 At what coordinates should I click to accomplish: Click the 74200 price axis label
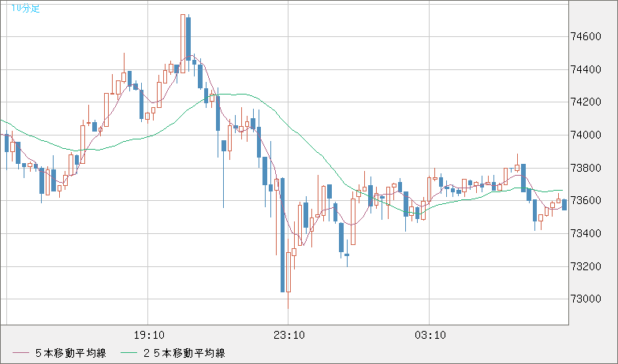click(x=586, y=102)
